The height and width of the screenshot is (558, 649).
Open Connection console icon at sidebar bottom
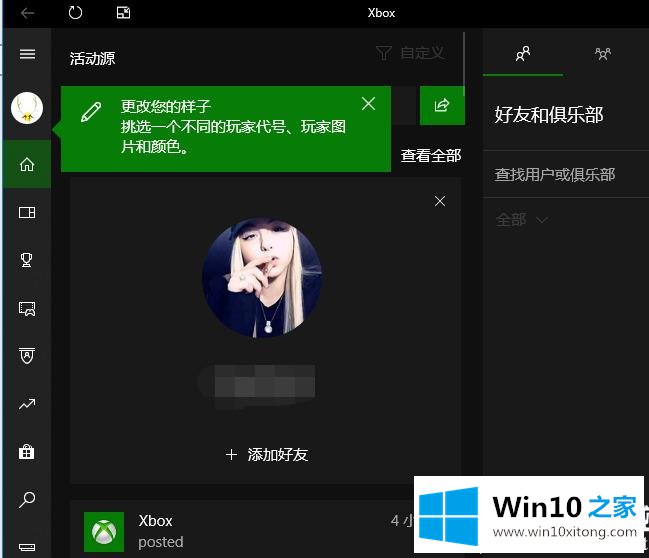pos(27,547)
